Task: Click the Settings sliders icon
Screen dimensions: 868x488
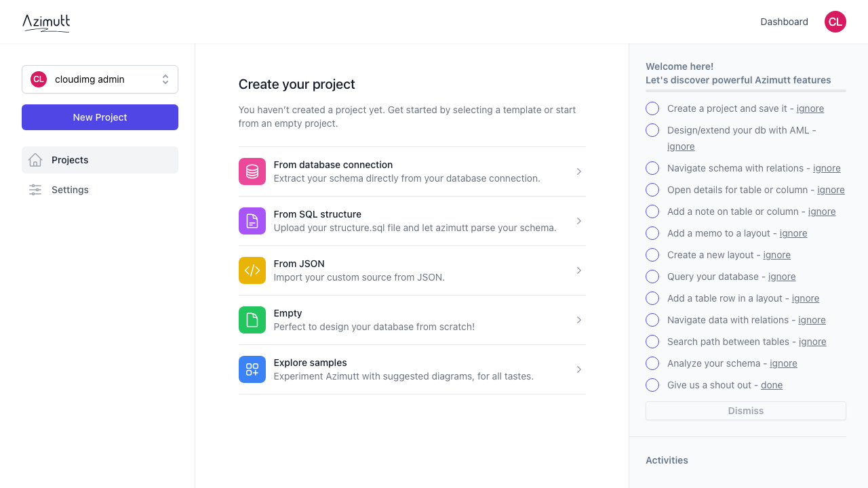Action: tap(35, 190)
